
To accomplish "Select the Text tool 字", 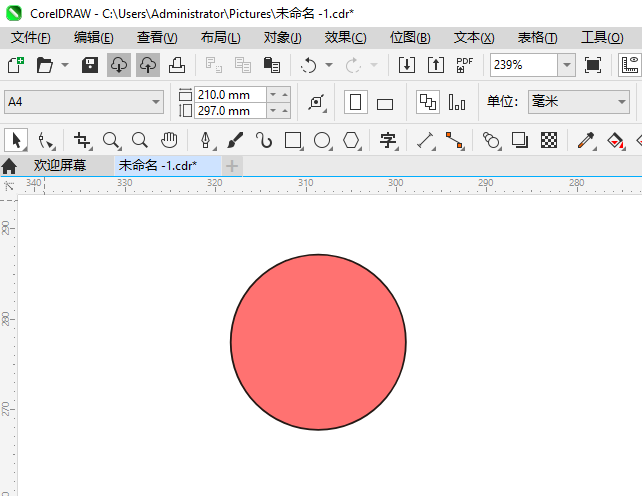I will (388, 140).
